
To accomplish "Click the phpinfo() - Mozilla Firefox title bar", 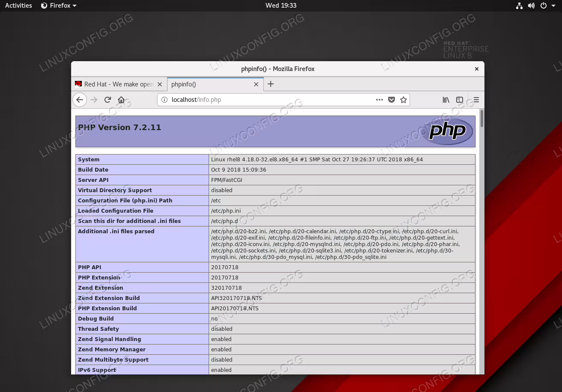I will (278, 69).
